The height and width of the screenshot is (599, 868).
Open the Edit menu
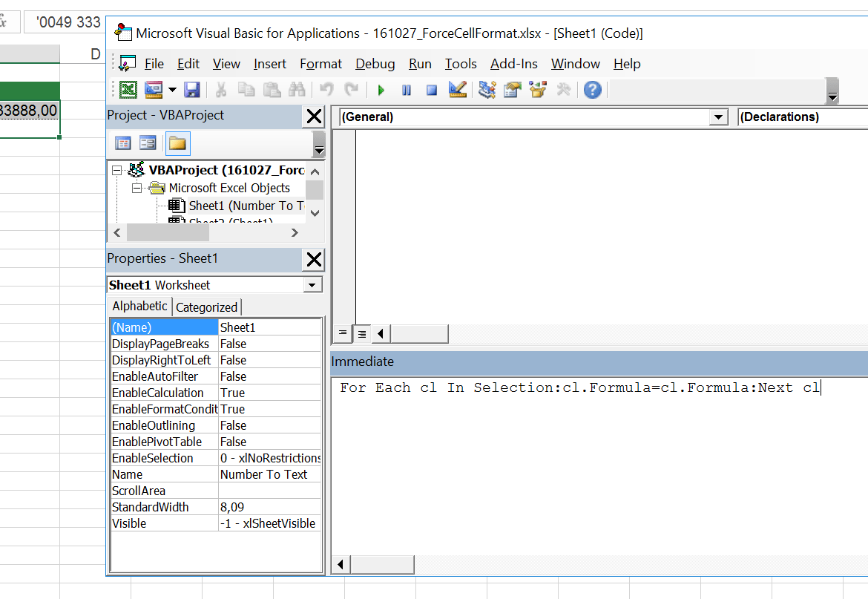(x=188, y=65)
